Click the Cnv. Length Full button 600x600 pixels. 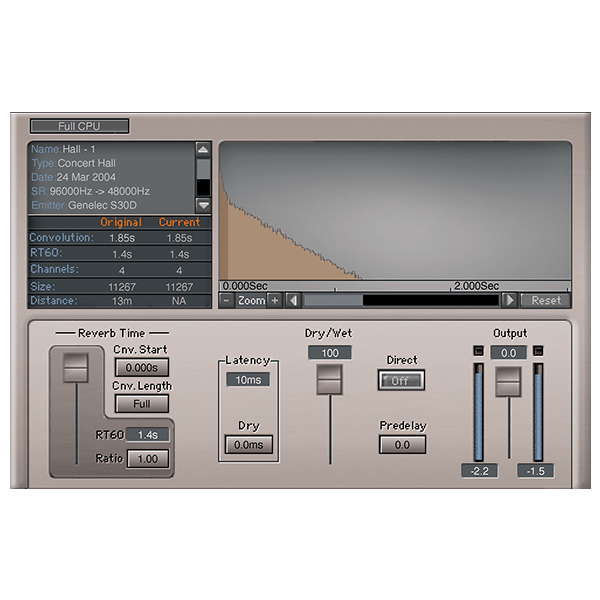(142, 404)
